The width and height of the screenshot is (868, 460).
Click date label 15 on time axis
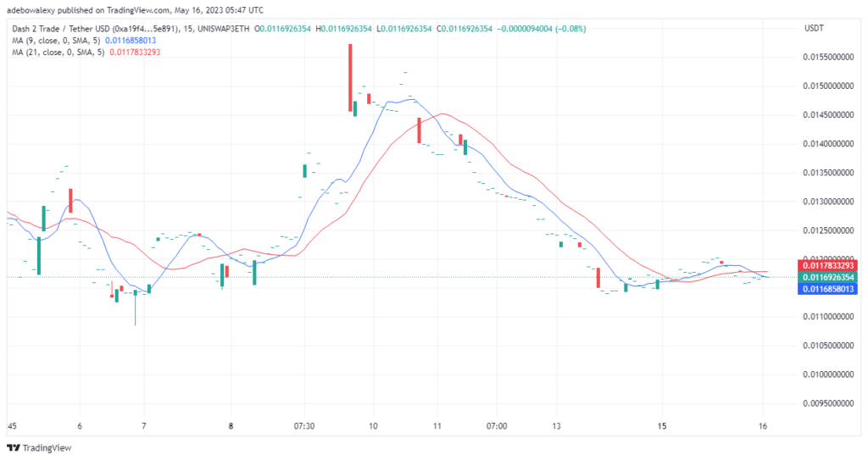[662, 426]
